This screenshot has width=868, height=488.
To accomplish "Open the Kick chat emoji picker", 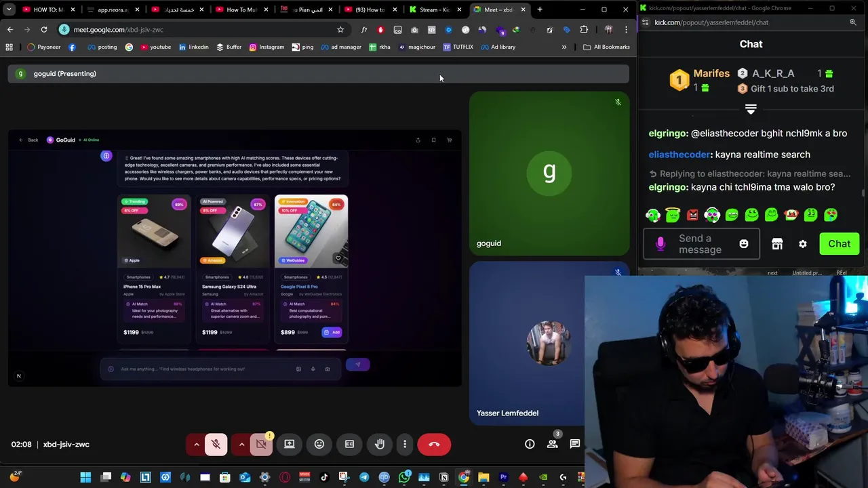I will [x=744, y=244].
